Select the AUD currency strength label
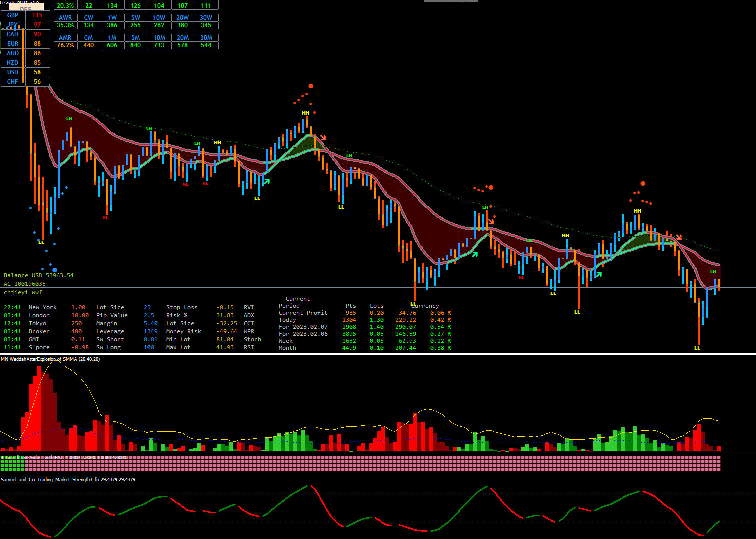Screen dimensions: 756x539 coord(13,53)
